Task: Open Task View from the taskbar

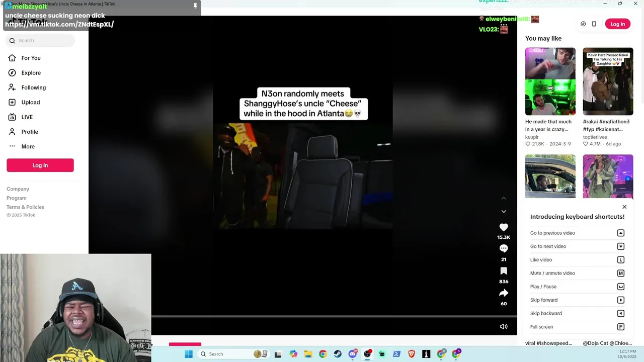Action: point(278,354)
